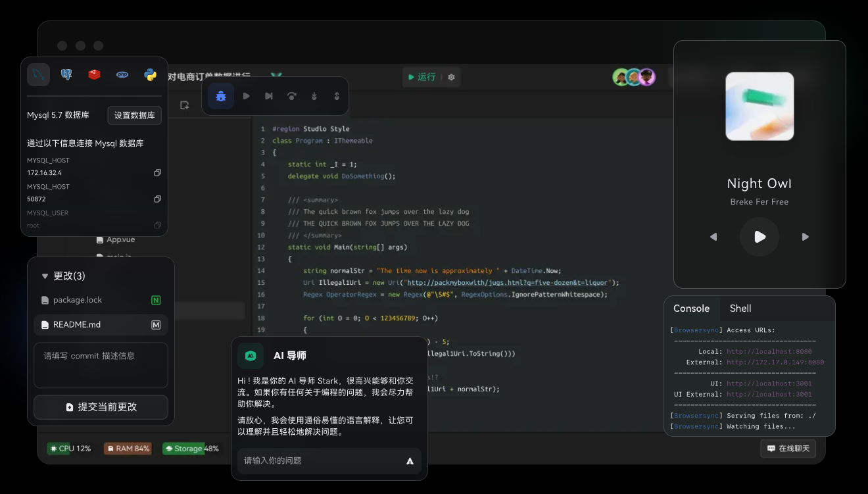This screenshot has height=494, width=868.
Task: Click the debug skip-to-next icon
Action: pyautogui.click(x=269, y=96)
